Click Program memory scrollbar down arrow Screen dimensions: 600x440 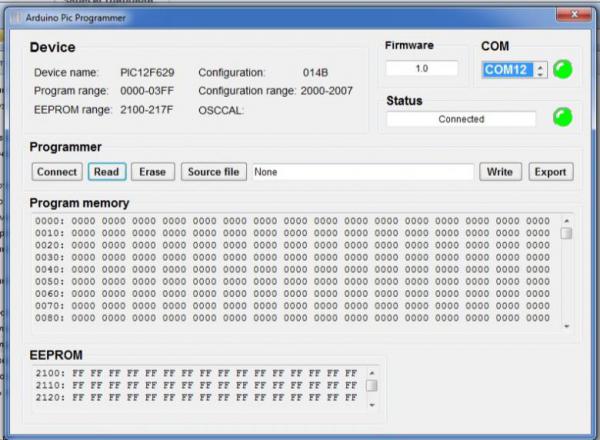(x=567, y=326)
